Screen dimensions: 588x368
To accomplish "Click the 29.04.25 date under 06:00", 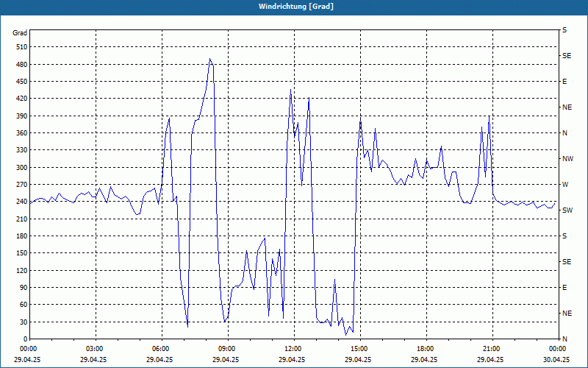I will [159, 359].
